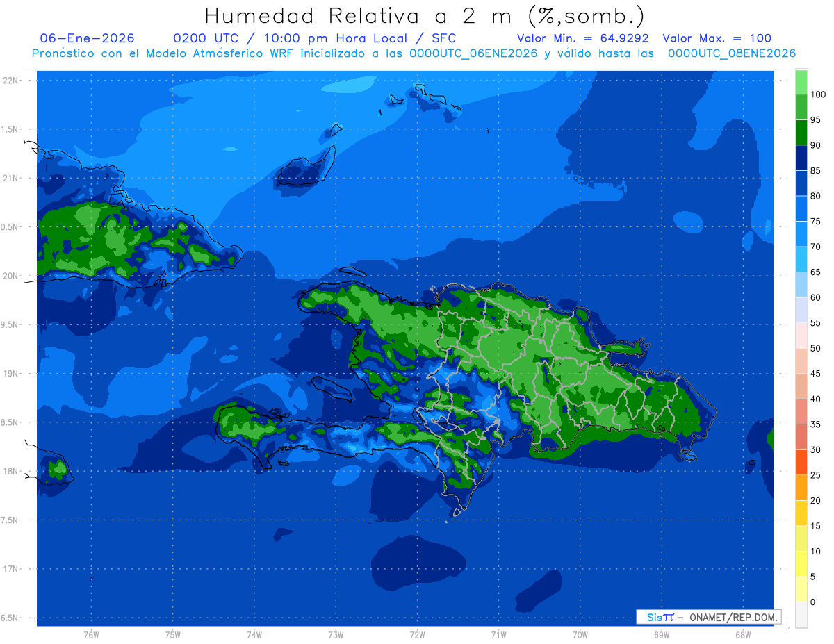Click the legend label '100'
Viewport: 834px width, 644px height.
point(818,94)
